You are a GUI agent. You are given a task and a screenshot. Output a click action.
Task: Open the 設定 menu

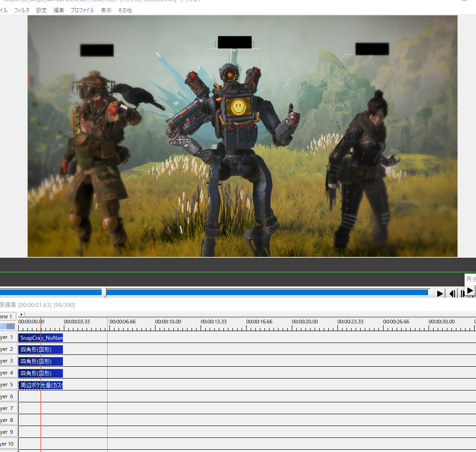click(x=41, y=10)
